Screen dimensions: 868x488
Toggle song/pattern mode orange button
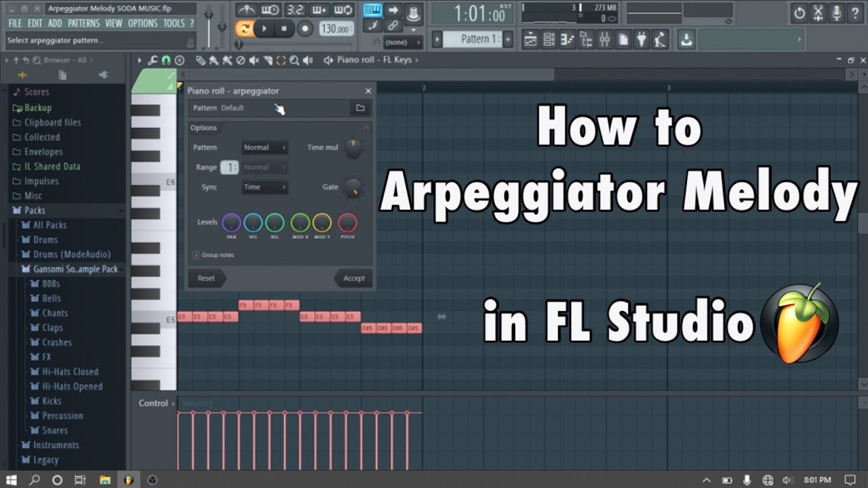point(244,28)
